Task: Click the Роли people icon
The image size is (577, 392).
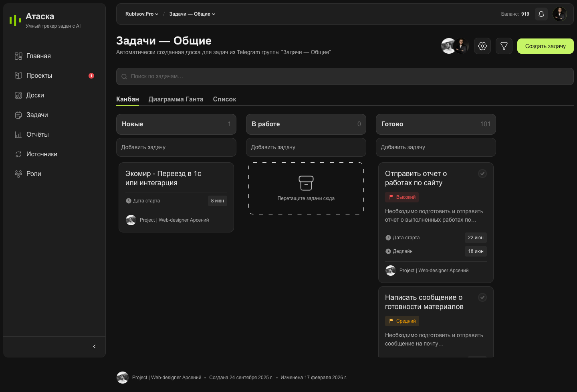Action: pos(18,174)
